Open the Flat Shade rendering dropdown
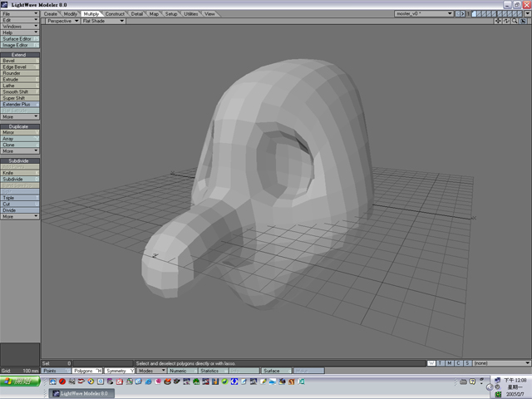 click(103, 21)
